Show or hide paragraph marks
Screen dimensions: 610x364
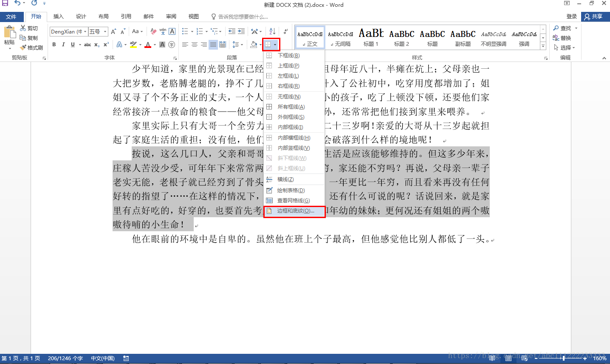click(x=286, y=31)
